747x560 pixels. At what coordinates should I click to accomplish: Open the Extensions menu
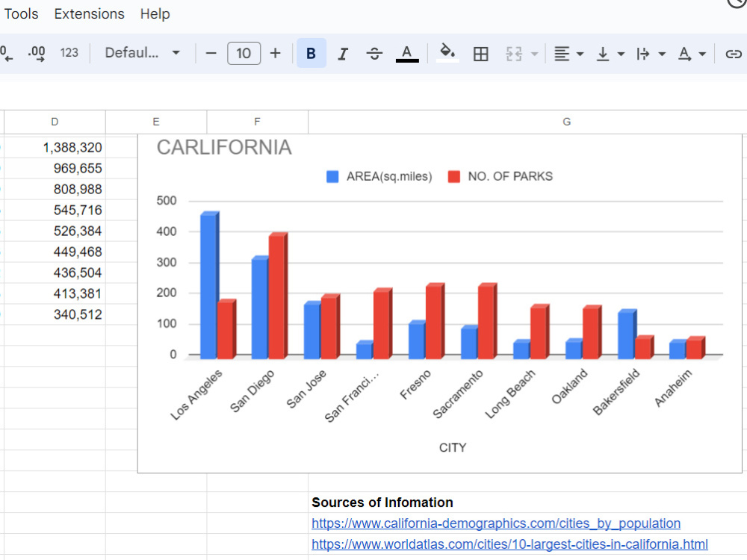point(89,13)
